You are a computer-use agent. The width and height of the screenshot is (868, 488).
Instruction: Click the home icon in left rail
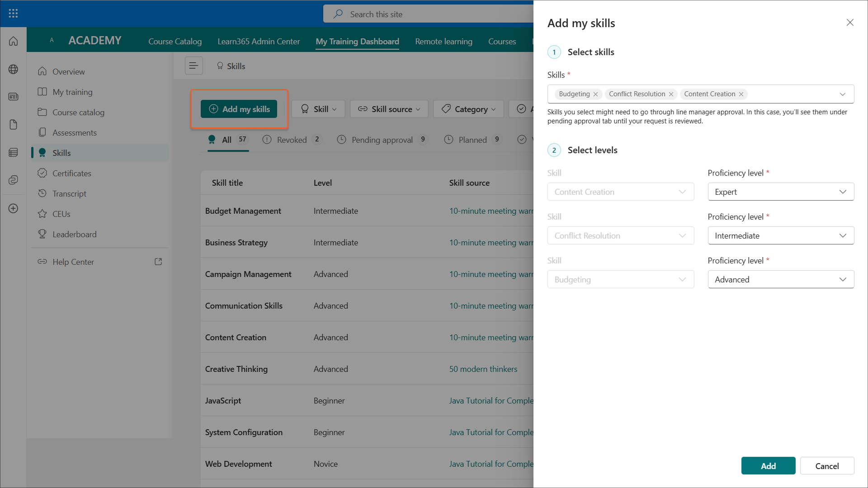(13, 41)
